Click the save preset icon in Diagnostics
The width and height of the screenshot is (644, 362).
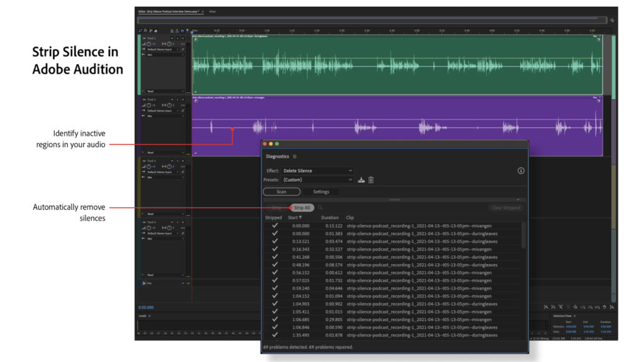(x=362, y=180)
